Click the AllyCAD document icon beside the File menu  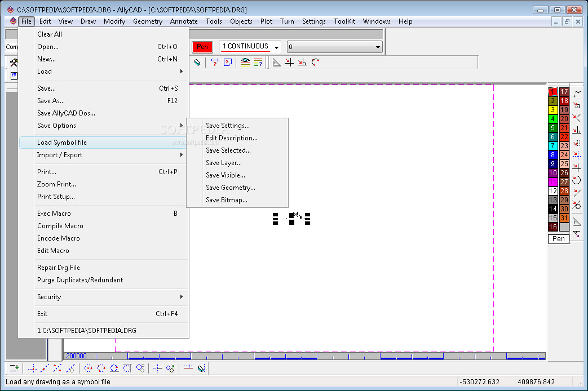click(x=13, y=21)
